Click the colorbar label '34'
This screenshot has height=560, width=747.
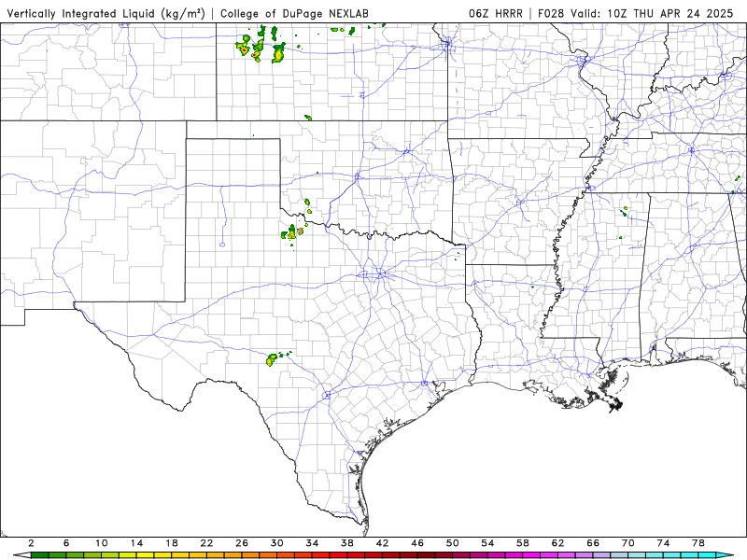pos(312,543)
